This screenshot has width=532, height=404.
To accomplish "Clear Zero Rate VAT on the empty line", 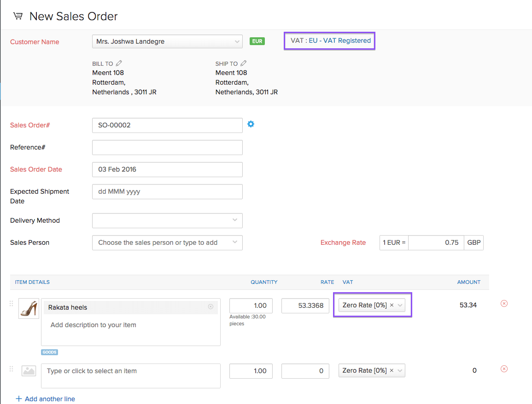I will [x=391, y=370].
